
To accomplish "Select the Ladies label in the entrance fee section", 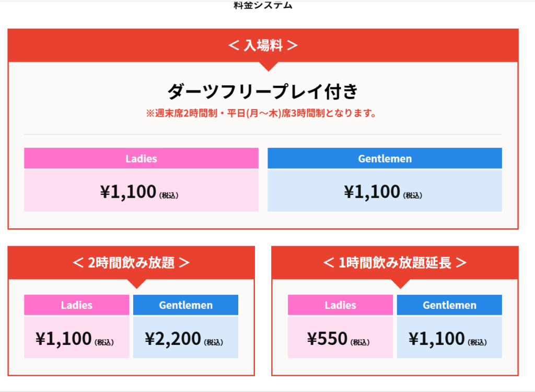I will [141, 158].
